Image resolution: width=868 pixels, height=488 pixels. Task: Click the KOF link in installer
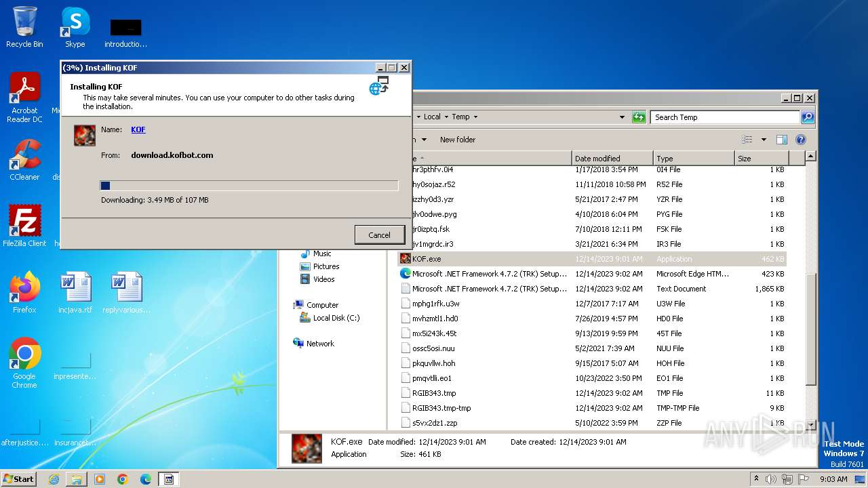[138, 129]
